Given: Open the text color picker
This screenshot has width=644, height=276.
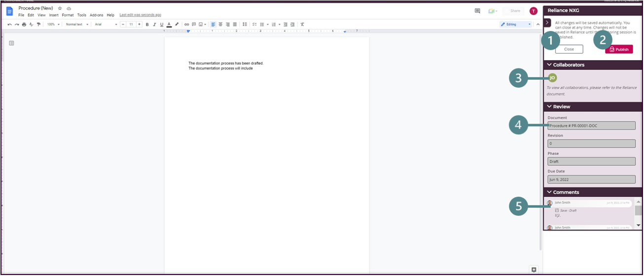Looking at the screenshot, I should click(169, 25).
